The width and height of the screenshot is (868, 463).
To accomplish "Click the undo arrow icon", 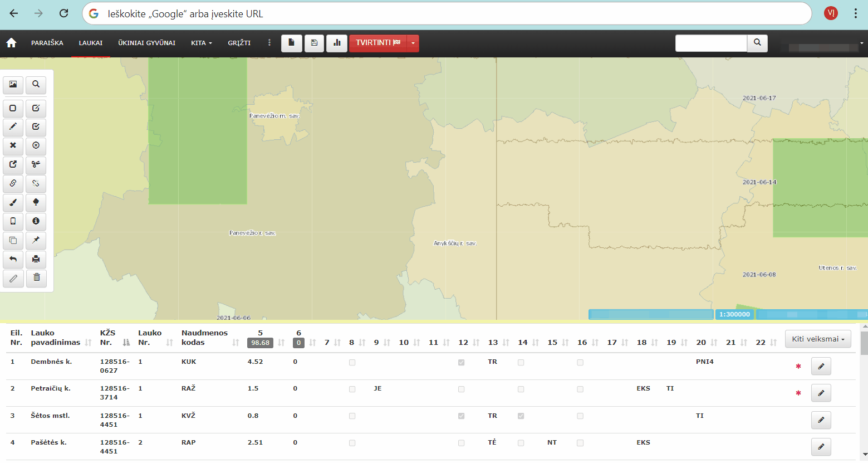I will click(x=13, y=259).
